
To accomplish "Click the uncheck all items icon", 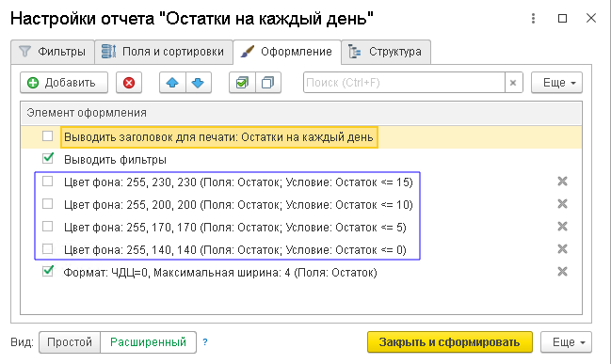I will pos(268,83).
